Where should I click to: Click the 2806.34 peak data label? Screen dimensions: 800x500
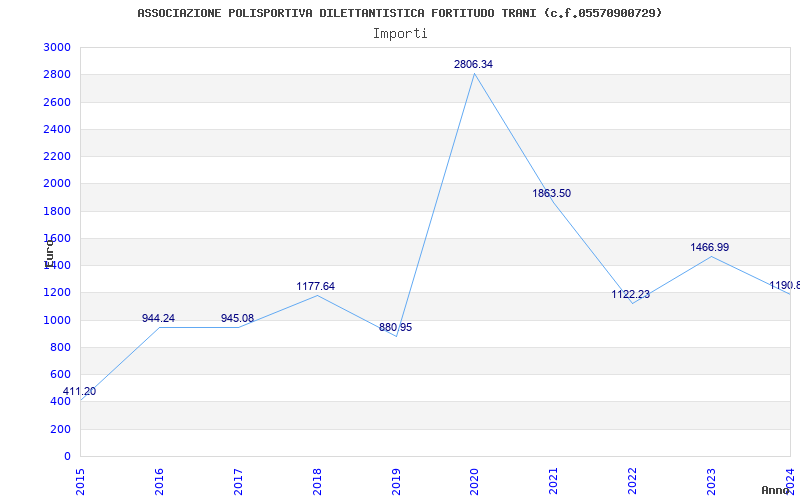[x=473, y=64]
